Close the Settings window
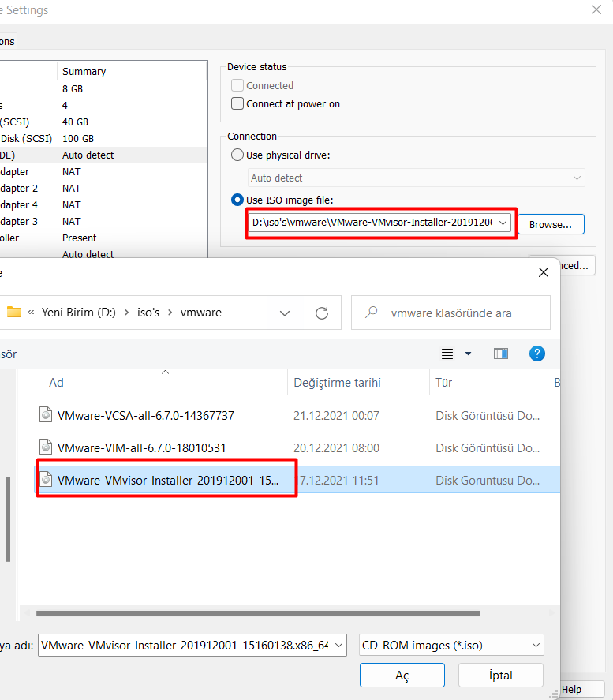This screenshot has height=700, width=613. (596, 9)
